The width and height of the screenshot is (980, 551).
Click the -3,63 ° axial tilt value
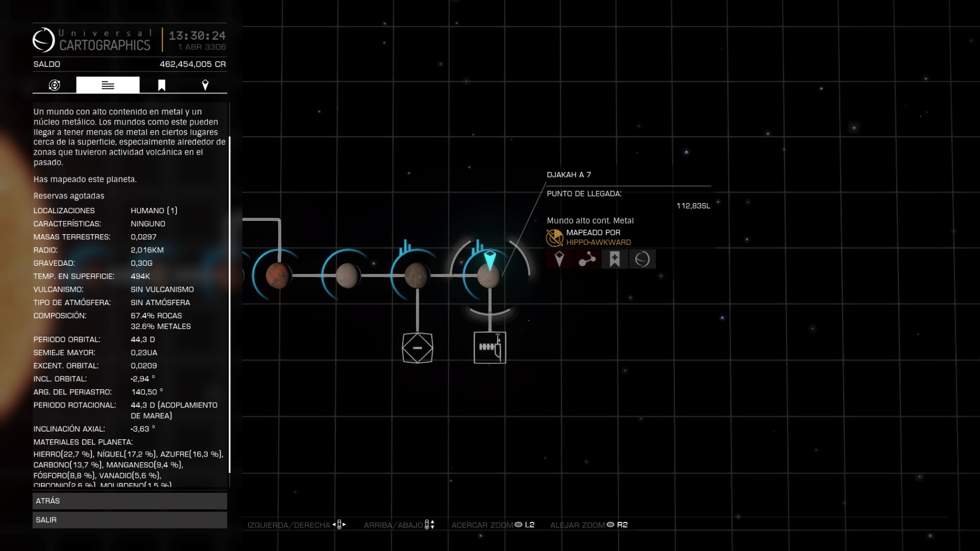point(143,429)
